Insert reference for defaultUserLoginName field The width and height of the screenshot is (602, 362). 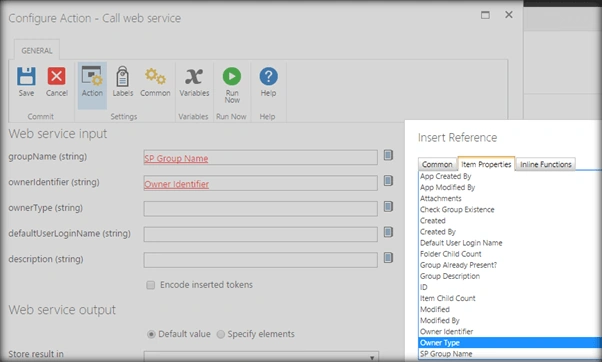click(388, 232)
